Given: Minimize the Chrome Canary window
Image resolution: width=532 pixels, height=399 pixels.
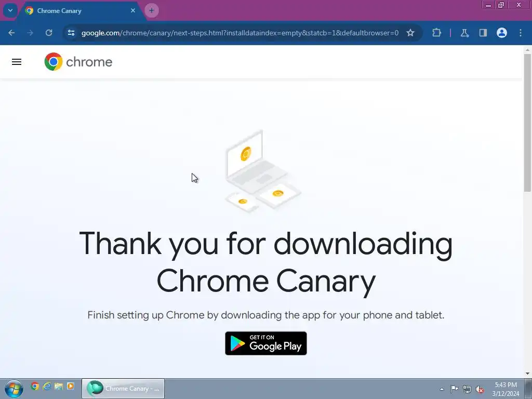Looking at the screenshot, I should (x=488, y=5).
